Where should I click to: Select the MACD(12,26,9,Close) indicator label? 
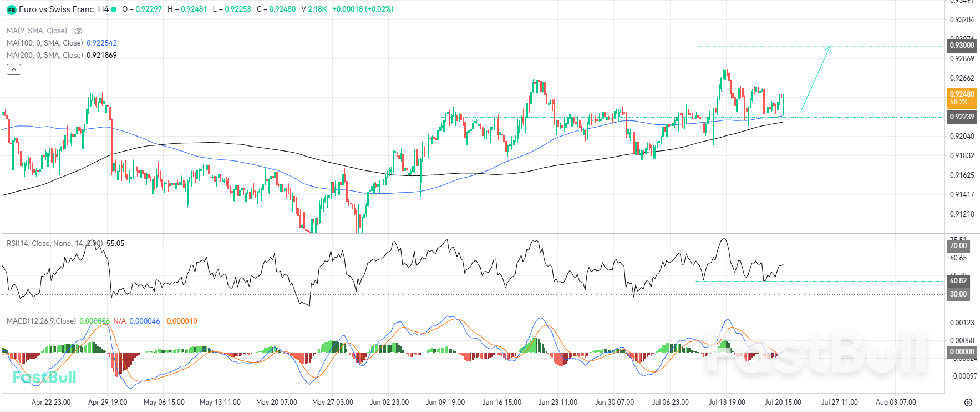coord(41,321)
